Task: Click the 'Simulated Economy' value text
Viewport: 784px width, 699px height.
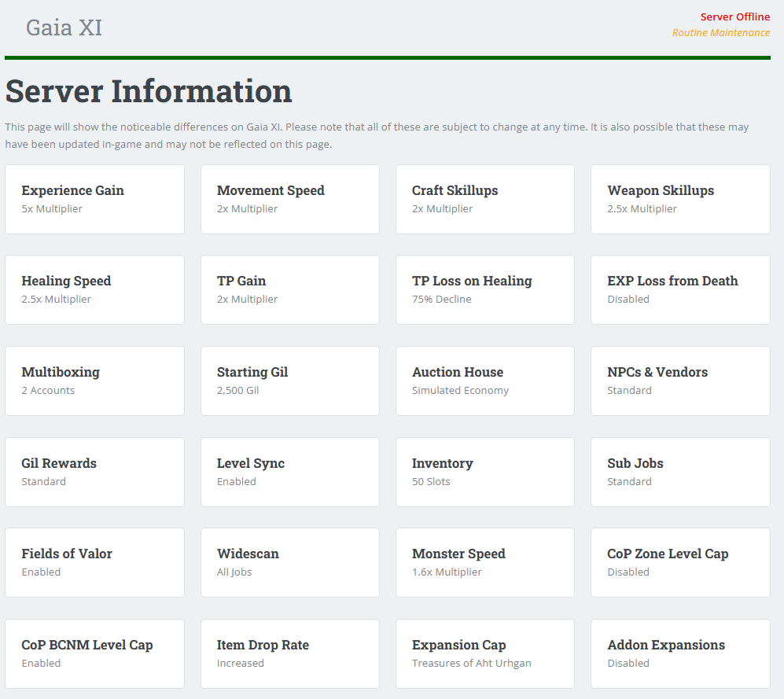Action: pyautogui.click(x=460, y=390)
